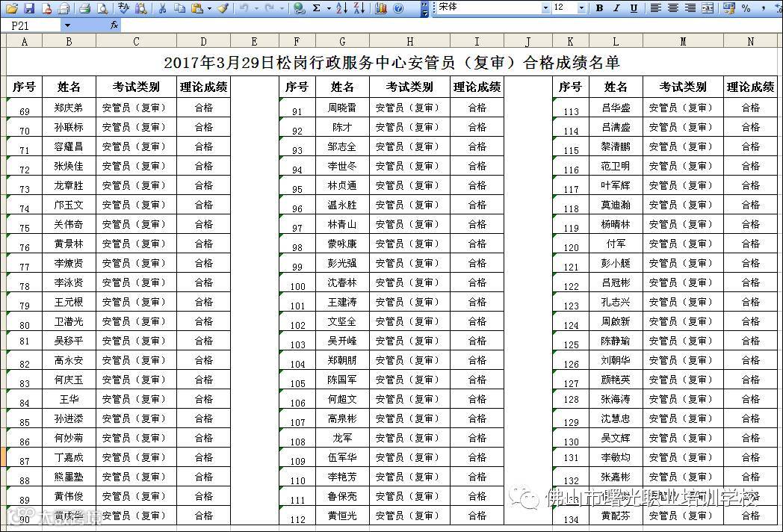Viewport: 783px width, 532px height.
Task: Open the Paste options dropdown arrow
Action: (x=209, y=8)
